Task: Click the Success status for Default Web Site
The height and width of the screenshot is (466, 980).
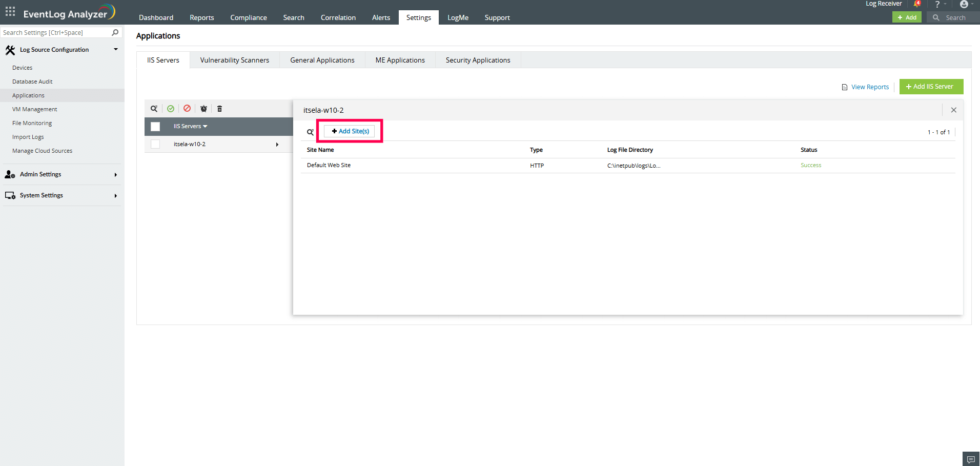Action: [x=810, y=165]
